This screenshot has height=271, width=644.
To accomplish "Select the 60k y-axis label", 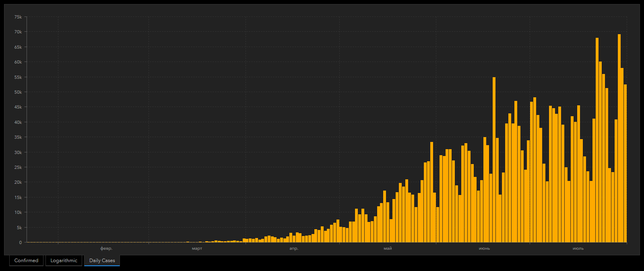I will tap(18, 62).
